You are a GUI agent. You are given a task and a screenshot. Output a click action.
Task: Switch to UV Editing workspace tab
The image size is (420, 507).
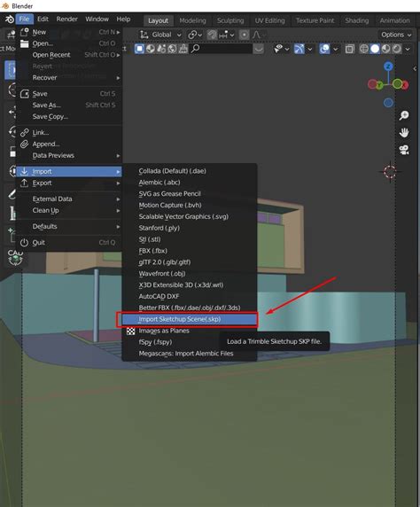[269, 20]
